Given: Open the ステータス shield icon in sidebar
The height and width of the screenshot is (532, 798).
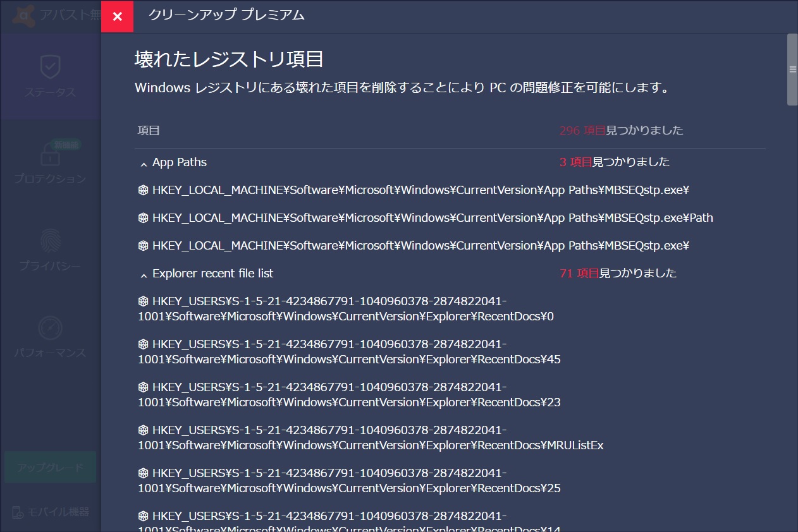Looking at the screenshot, I should (x=50, y=66).
